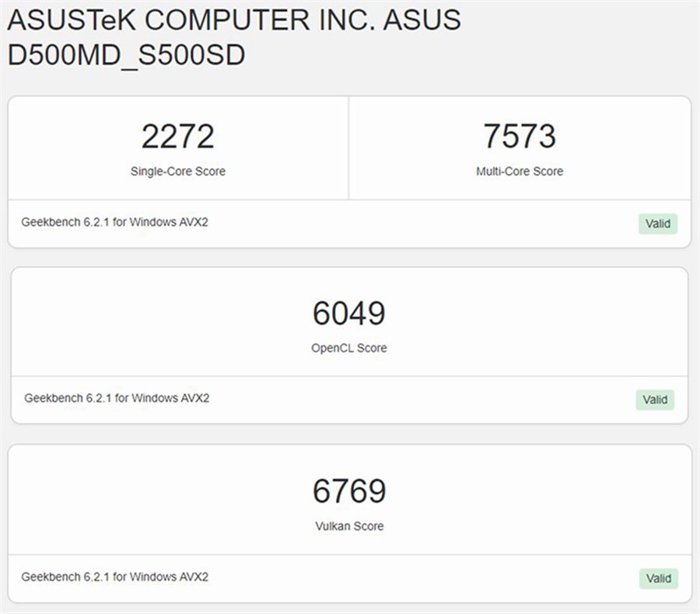The height and width of the screenshot is (614, 700).
Task: Select the Vulkan benchmark result card
Action: pyautogui.click(x=350, y=520)
